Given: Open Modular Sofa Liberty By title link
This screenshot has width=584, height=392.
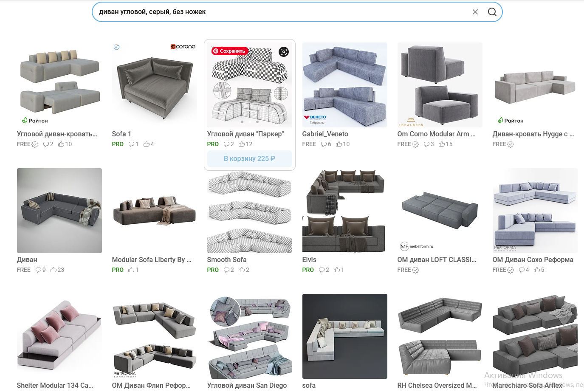Looking at the screenshot, I should [x=152, y=259].
